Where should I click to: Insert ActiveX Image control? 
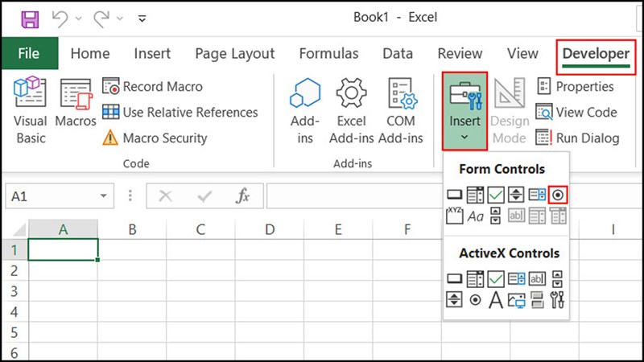coord(516,300)
